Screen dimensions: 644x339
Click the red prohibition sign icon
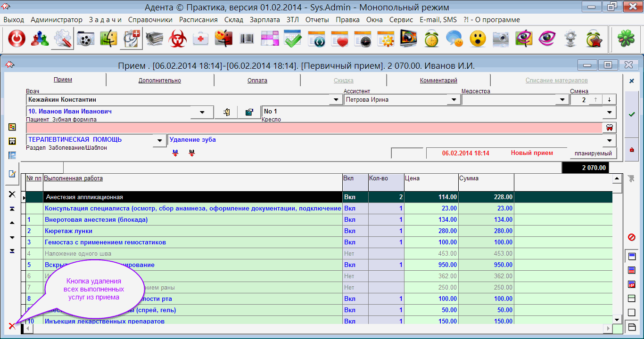coord(632,237)
